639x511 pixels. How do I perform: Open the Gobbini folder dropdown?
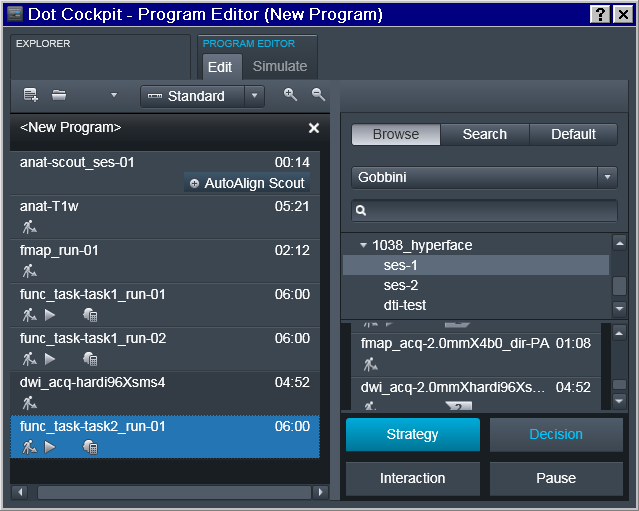484,177
